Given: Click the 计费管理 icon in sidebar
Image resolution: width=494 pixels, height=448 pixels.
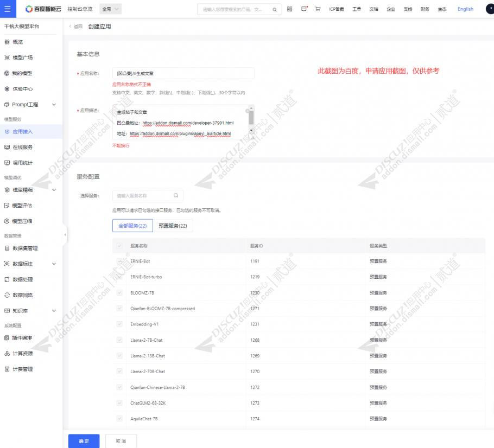Looking at the screenshot, I should tap(7, 369).
